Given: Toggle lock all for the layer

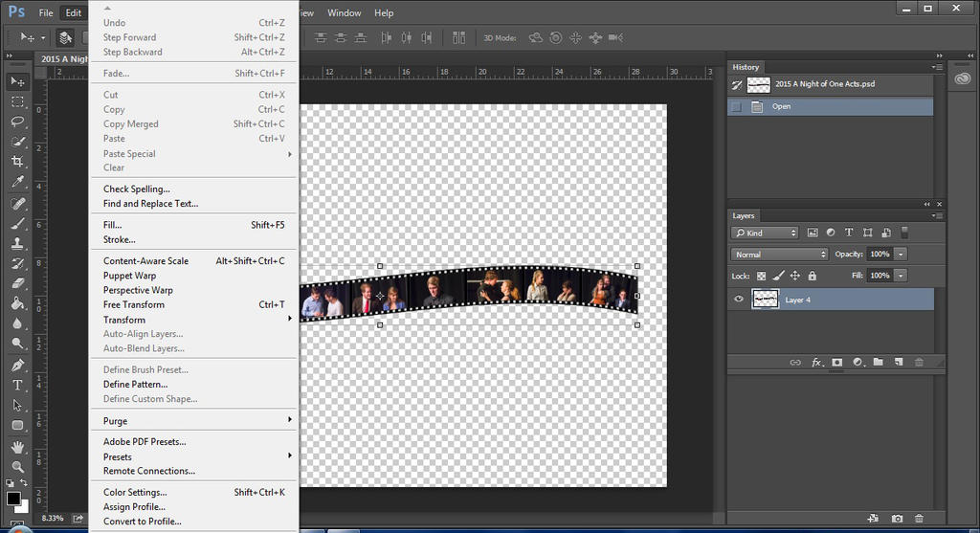Looking at the screenshot, I should coord(812,276).
